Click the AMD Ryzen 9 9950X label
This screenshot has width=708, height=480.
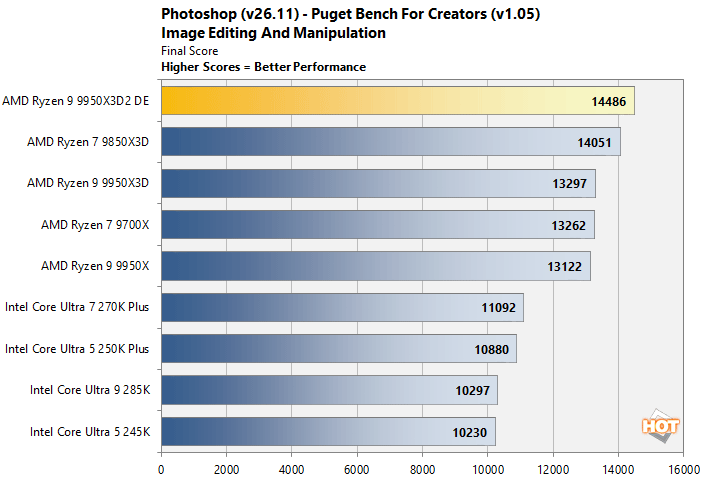click(x=95, y=266)
